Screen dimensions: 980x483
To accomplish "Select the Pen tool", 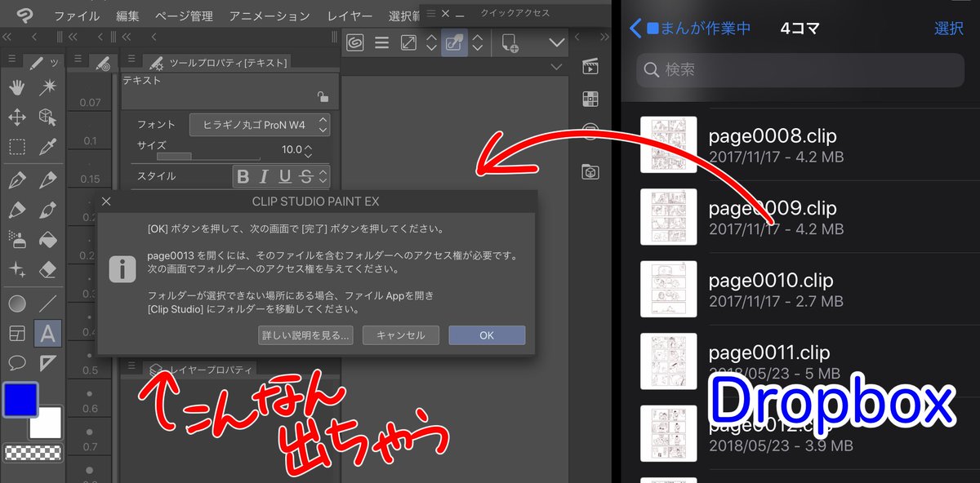I will point(16,180).
